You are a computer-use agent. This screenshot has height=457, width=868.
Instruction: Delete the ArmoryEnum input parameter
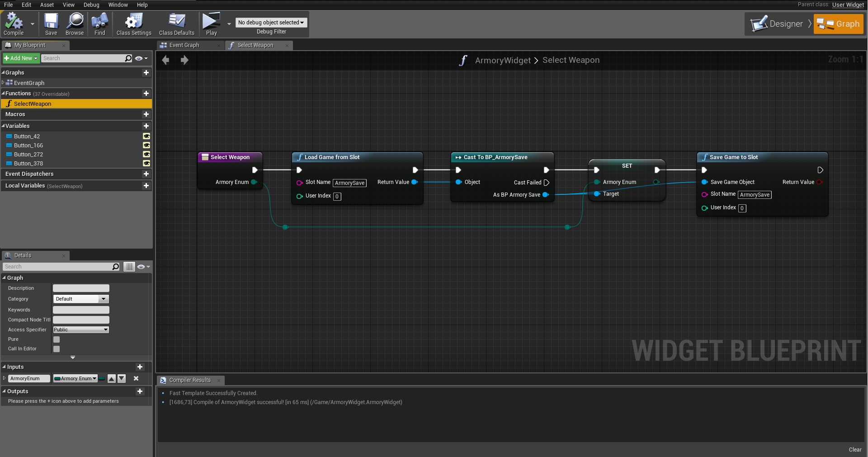(136, 379)
